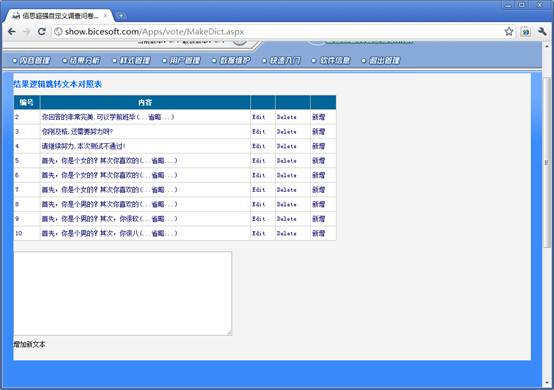The image size is (554, 390).
Task: Click Edit on row number 5
Action: pyautogui.click(x=259, y=161)
